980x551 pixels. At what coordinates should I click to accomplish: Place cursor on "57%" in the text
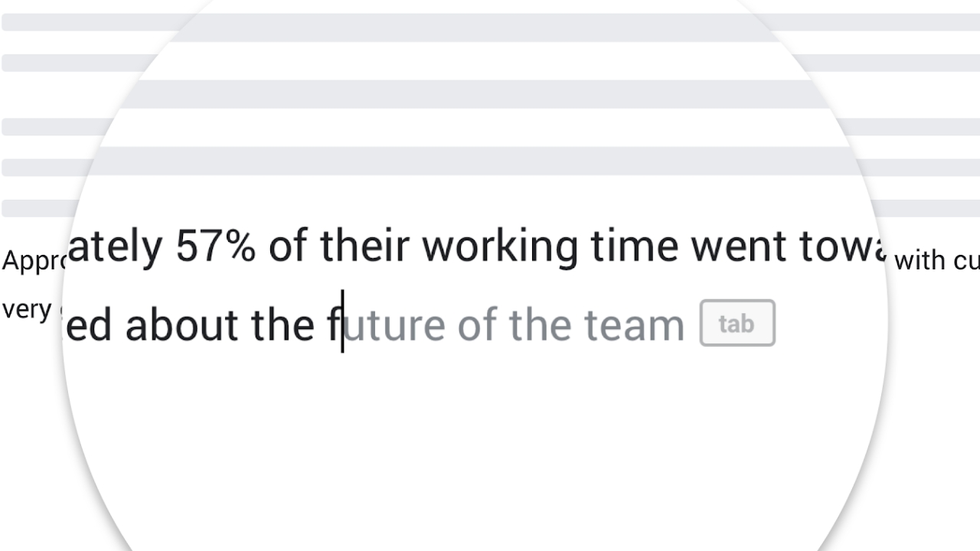[x=215, y=247]
